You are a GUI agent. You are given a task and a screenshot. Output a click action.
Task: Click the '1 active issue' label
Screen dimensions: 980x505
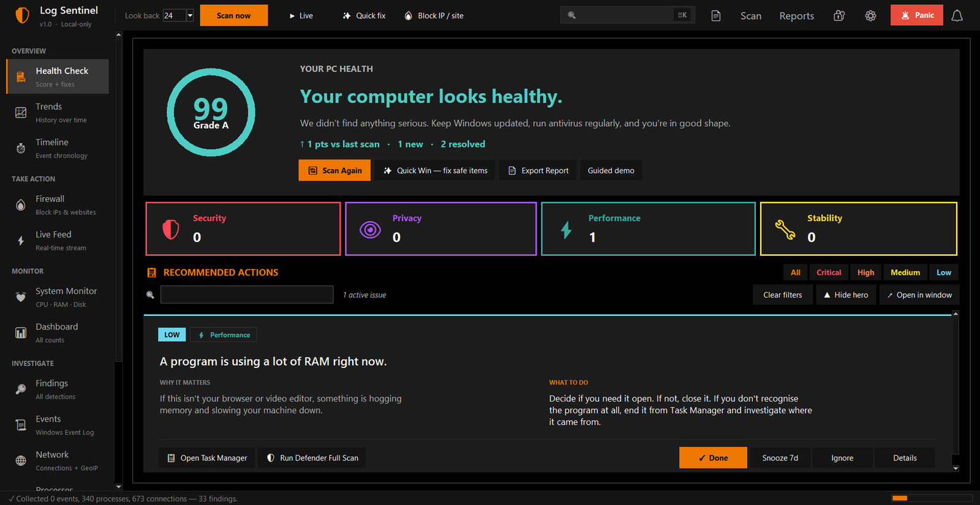[x=364, y=295]
